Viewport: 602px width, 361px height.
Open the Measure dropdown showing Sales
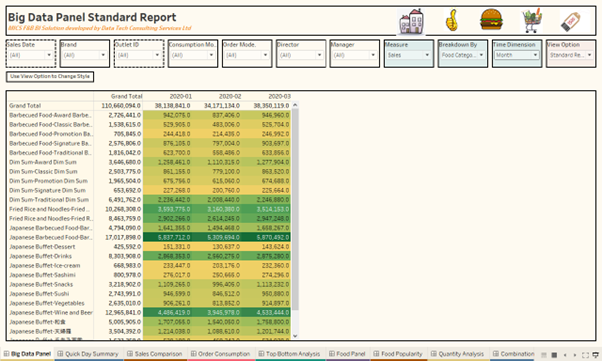pyautogui.click(x=408, y=55)
